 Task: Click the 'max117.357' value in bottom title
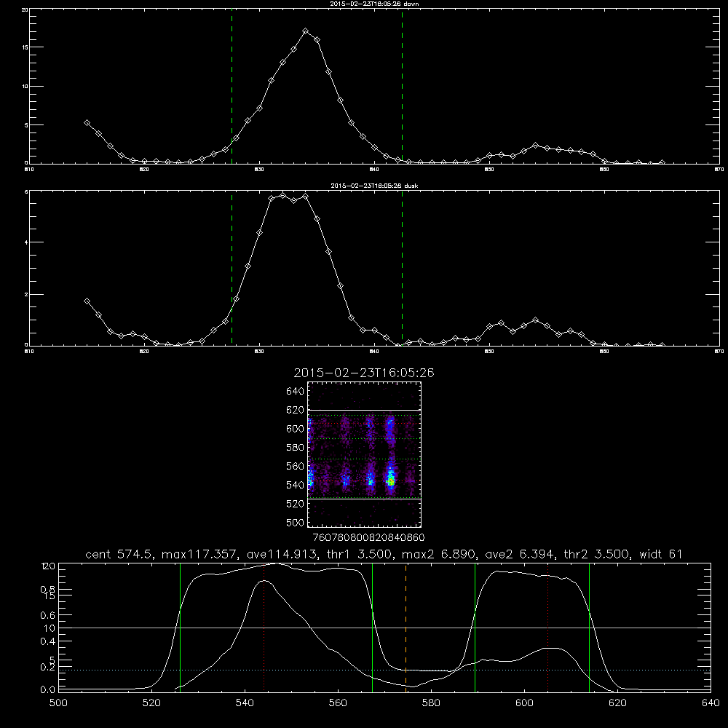201,554
